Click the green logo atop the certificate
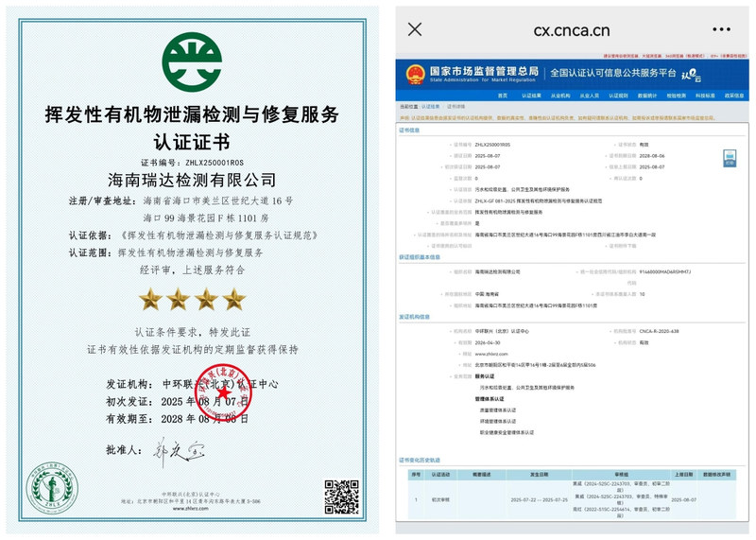The image size is (756, 540). pyautogui.click(x=192, y=62)
